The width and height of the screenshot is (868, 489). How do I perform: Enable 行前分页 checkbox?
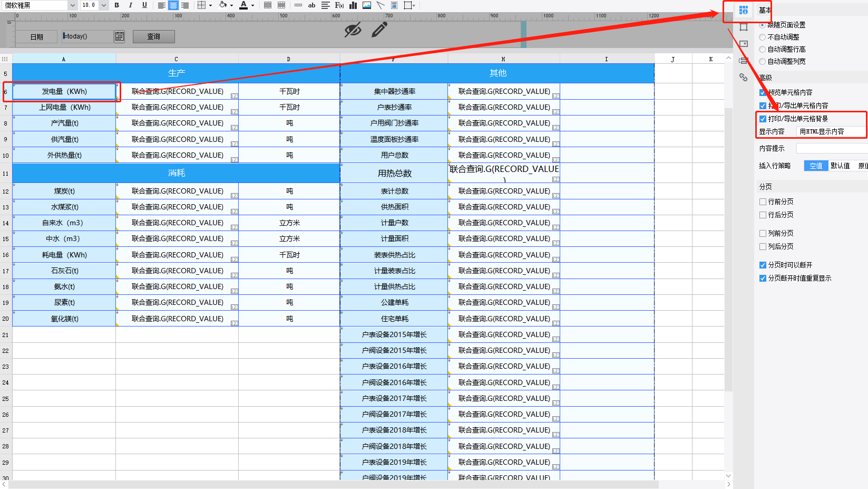pyautogui.click(x=763, y=202)
